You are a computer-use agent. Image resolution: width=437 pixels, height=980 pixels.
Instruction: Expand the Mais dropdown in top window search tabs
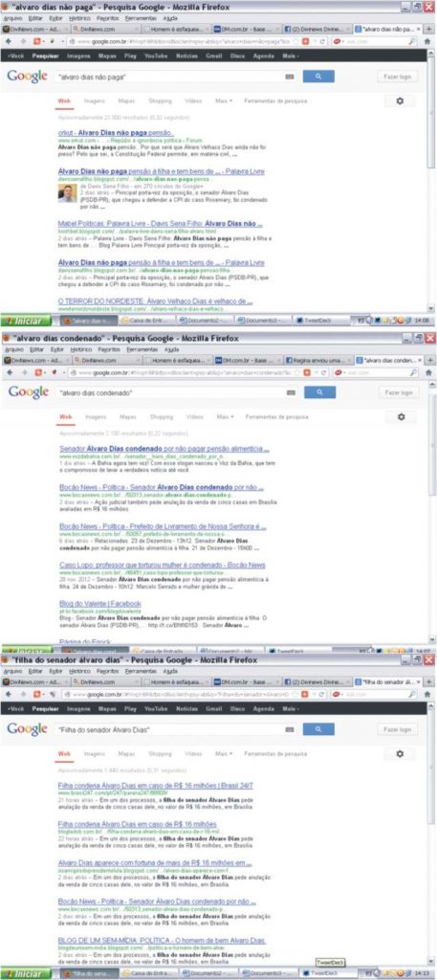[x=224, y=100]
